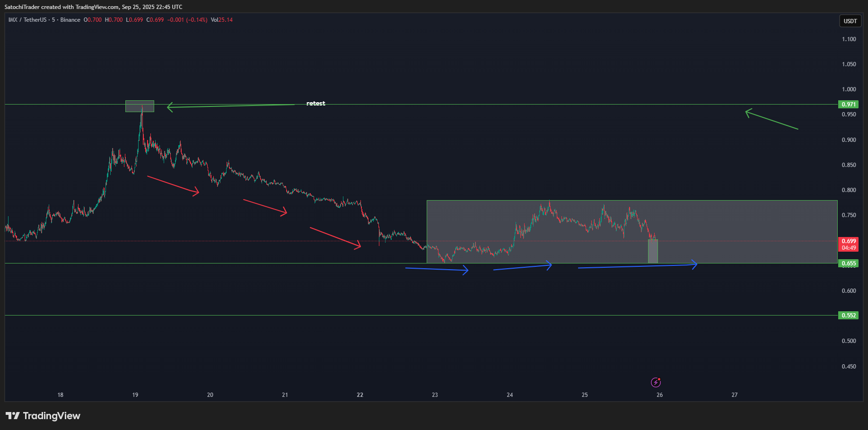Click the retest text annotation
This screenshot has height=430, width=868.
316,103
